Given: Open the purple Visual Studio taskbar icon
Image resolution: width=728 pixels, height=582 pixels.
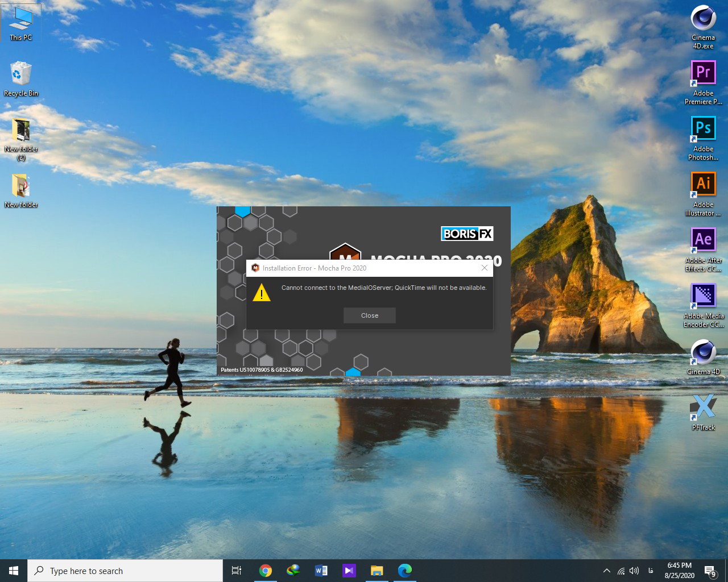Looking at the screenshot, I should [x=349, y=571].
